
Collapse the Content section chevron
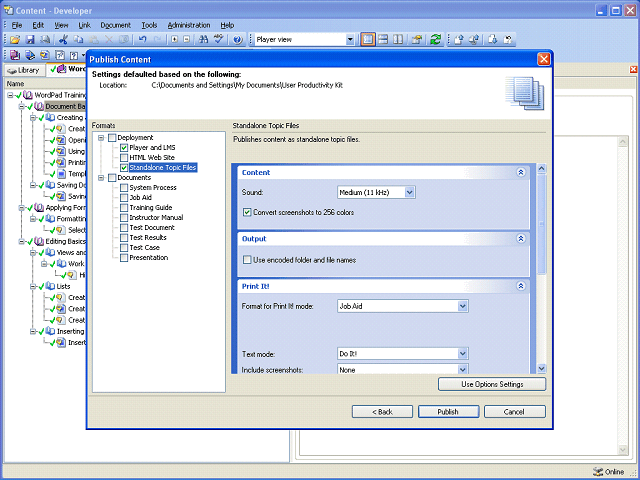pos(521,173)
